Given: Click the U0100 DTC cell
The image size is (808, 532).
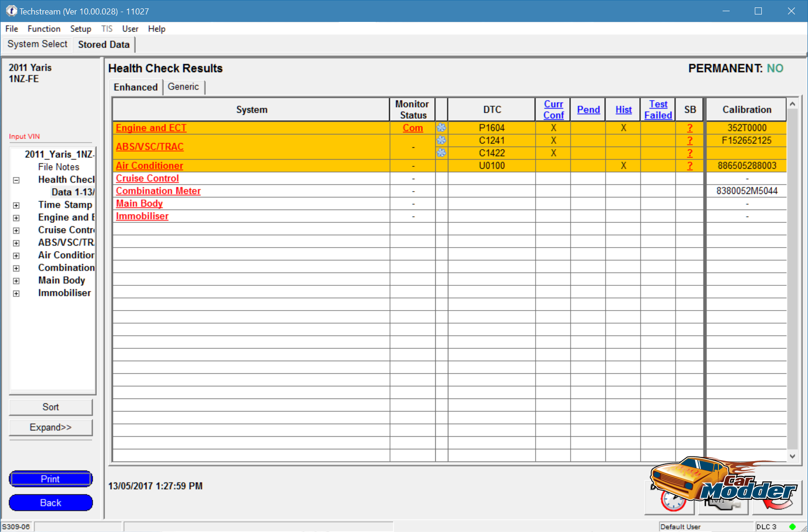Looking at the screenshot, I should click(x=492, y=166).
